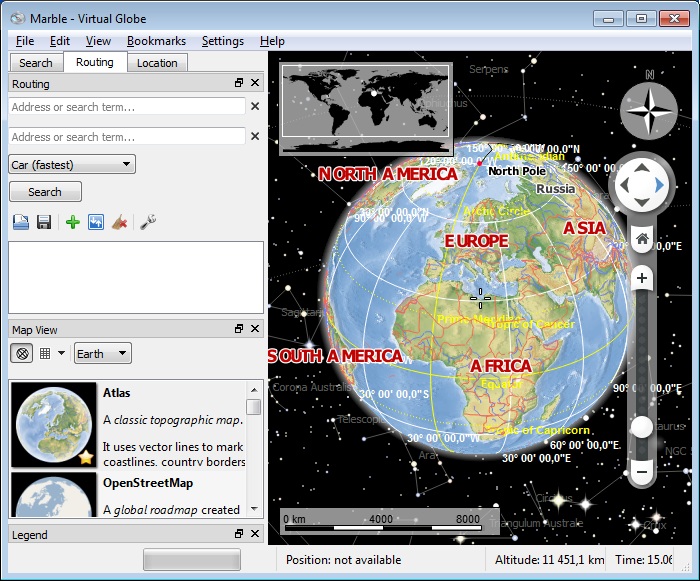Click the routing Search button
700x581 pixels.
pyautogui.click(x=45, y=192)
